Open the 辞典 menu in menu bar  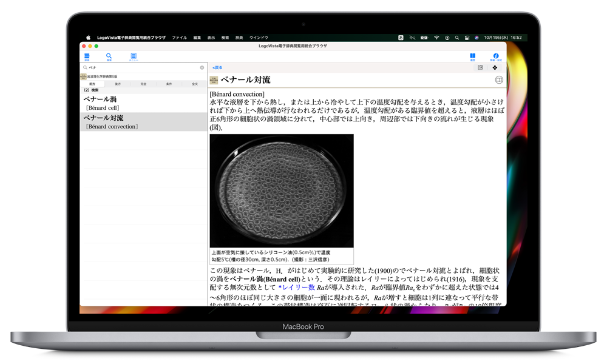(239, 38)
